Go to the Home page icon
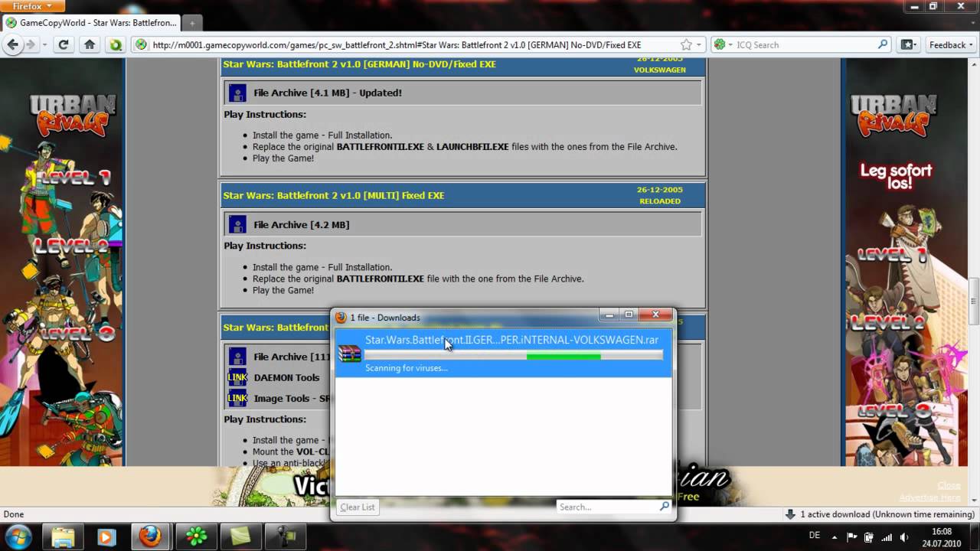 pyautogui.click(x=90, y=44)
